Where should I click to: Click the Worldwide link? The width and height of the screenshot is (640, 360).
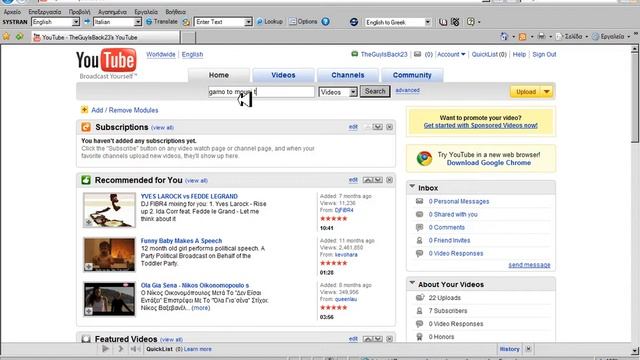coord(161,54)
